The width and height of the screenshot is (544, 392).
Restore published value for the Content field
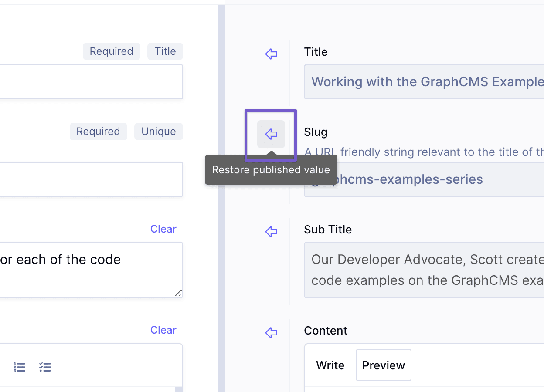click(271, 332)
